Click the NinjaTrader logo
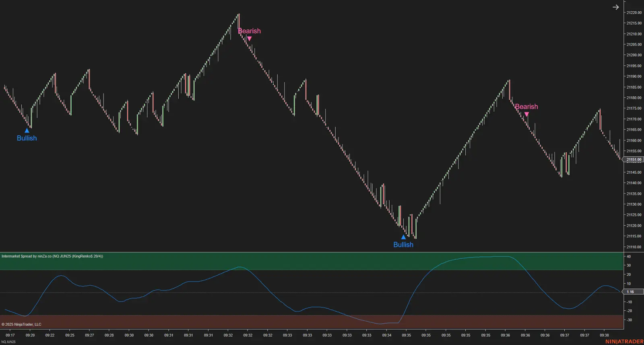644x345 pixels. tap(624, 341)
